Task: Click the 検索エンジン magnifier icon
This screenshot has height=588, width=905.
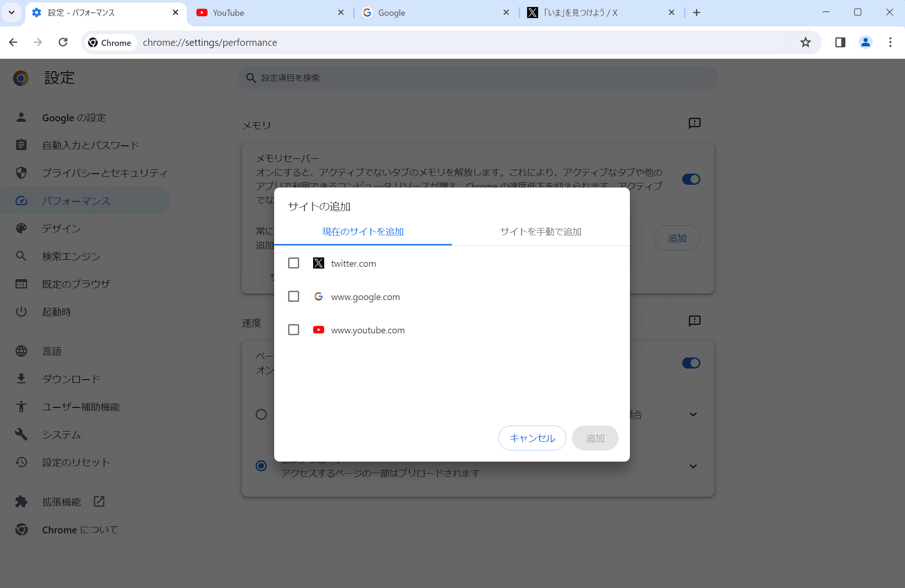Action: (21, 256)
